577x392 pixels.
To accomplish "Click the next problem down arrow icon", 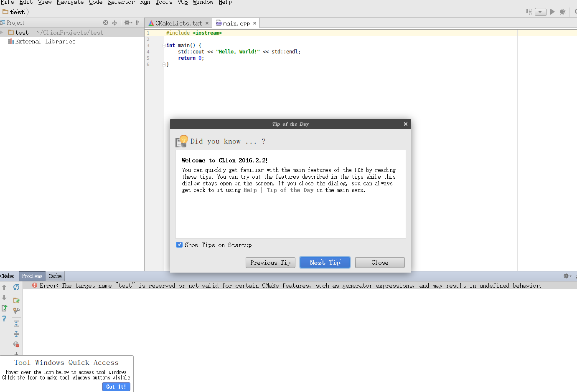I will pos(4,298).
